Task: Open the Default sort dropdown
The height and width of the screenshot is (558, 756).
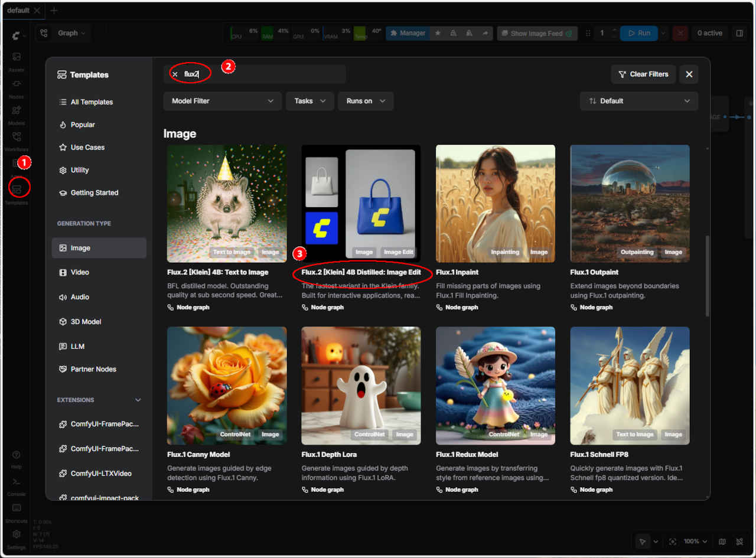Action: tap(638, 101)
